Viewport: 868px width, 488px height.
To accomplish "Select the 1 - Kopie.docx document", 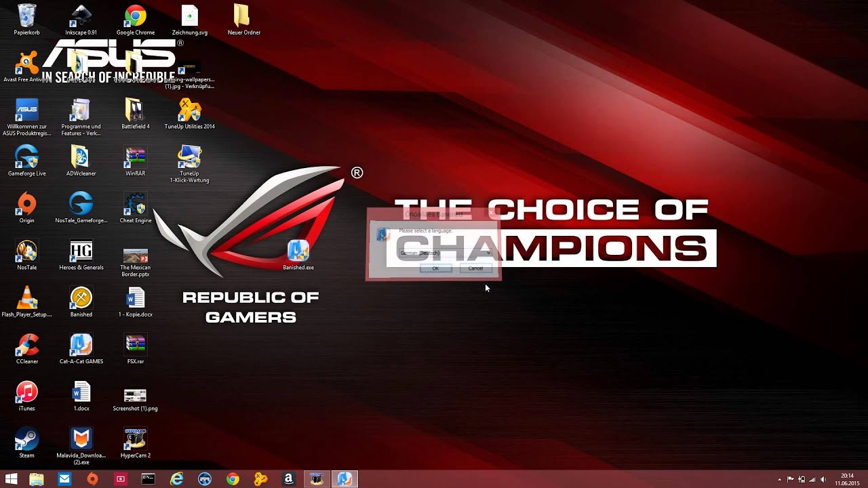I will (136, 302).
